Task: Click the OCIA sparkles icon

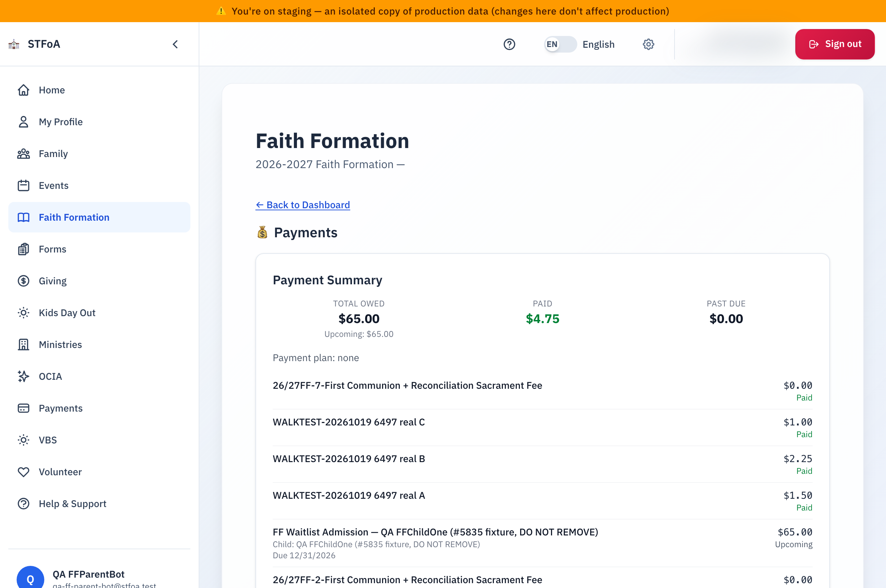Action: pos(23,377)
